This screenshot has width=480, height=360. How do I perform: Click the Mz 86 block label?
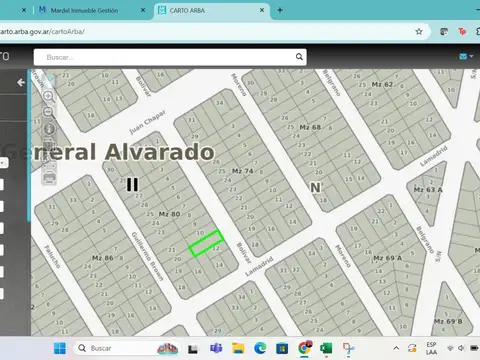click(x=103, y=258)
